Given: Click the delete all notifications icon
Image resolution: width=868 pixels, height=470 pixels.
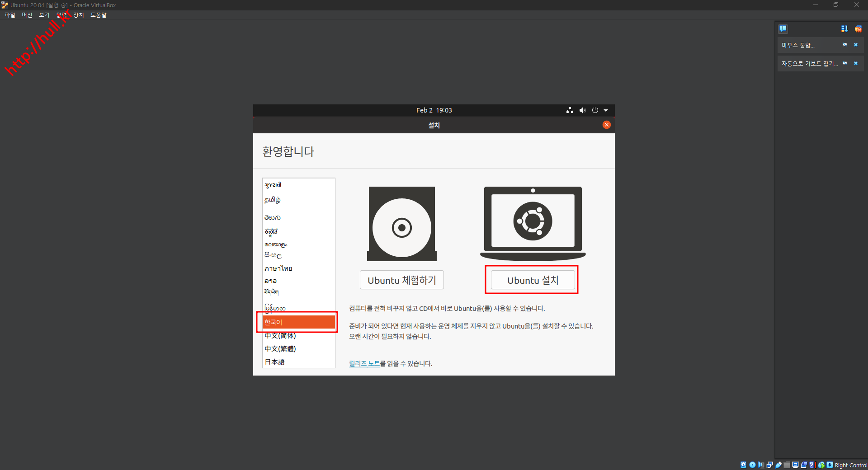Looking at the screenshot, I should 858,29.
